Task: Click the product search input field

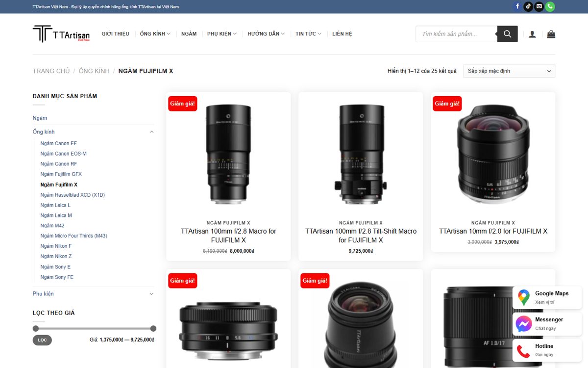Action: 457,34
